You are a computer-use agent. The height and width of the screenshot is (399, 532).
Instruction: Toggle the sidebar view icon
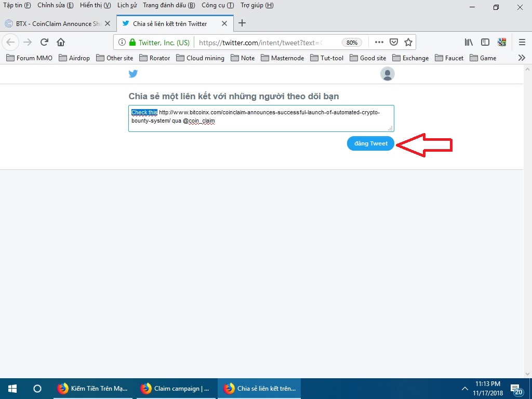485,42
